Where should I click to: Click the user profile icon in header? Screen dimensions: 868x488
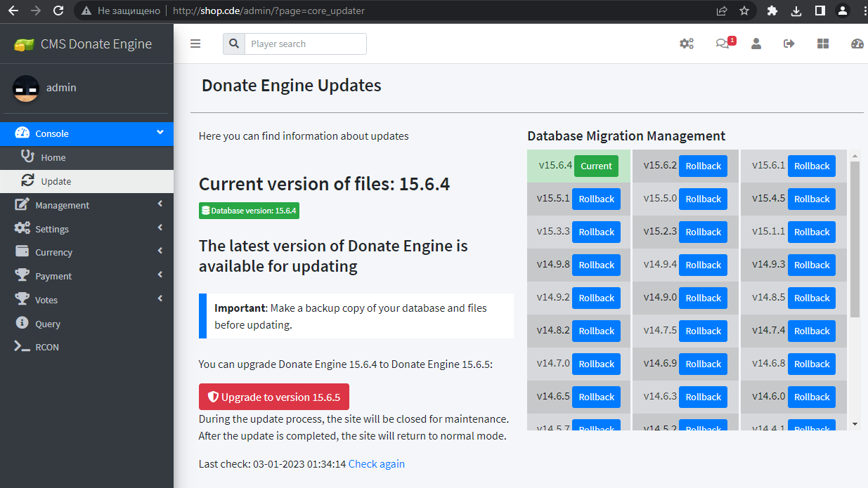tap(756, 44)
